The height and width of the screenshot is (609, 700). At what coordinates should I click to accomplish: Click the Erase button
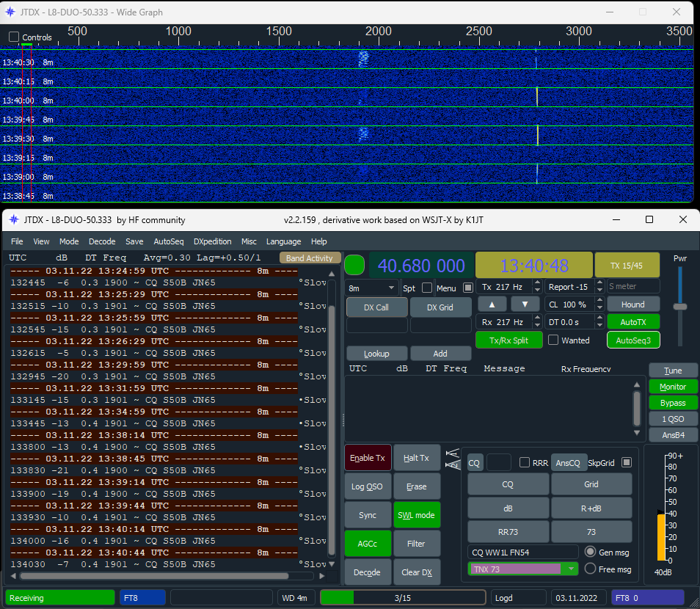point(417,486)
